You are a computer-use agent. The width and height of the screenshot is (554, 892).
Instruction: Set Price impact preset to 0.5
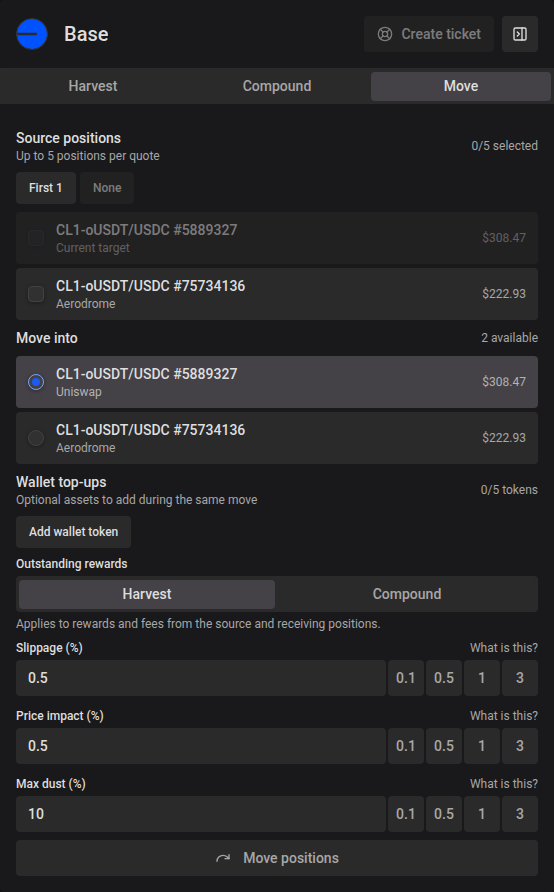[x=444, y=746]
